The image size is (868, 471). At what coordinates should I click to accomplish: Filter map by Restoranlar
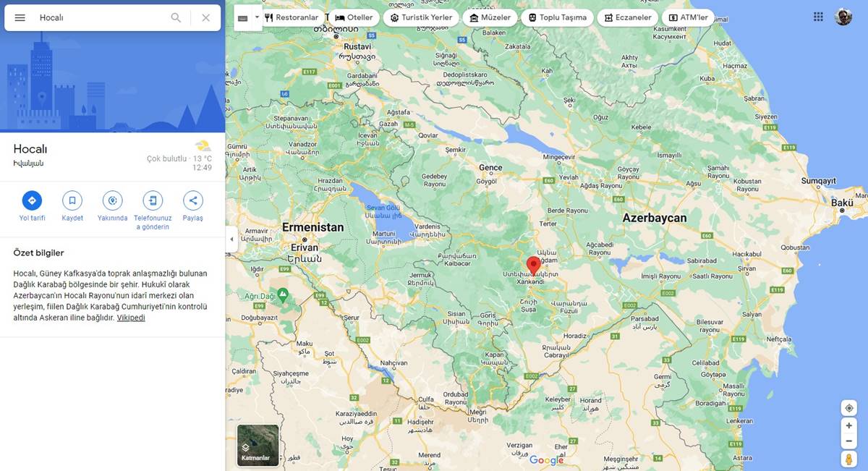point(292,17)
